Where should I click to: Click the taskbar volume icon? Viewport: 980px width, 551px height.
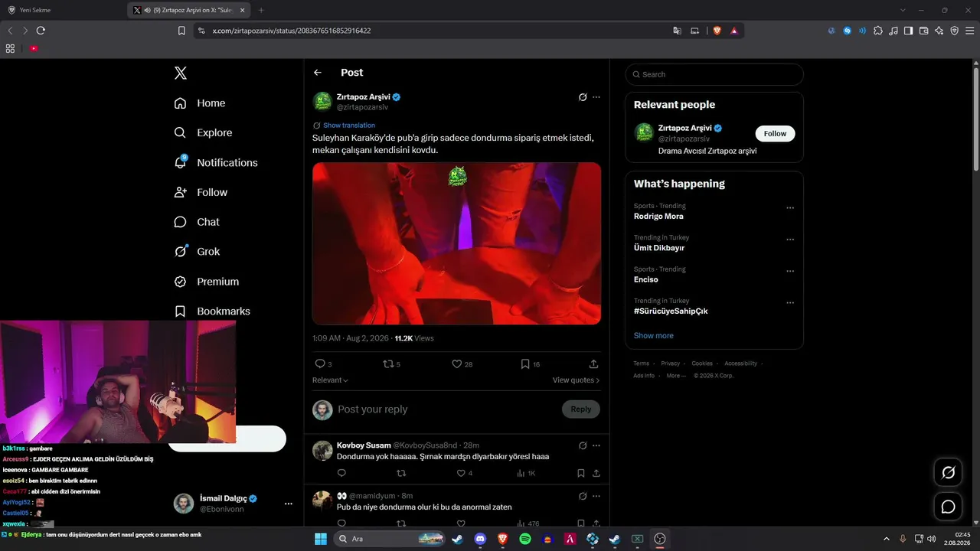pos(932,539)
